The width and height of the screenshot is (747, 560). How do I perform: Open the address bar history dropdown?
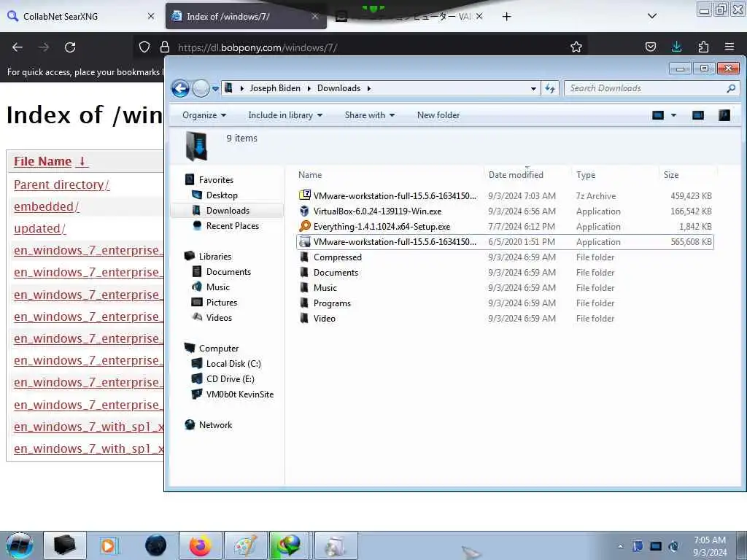tap(533, 88)
